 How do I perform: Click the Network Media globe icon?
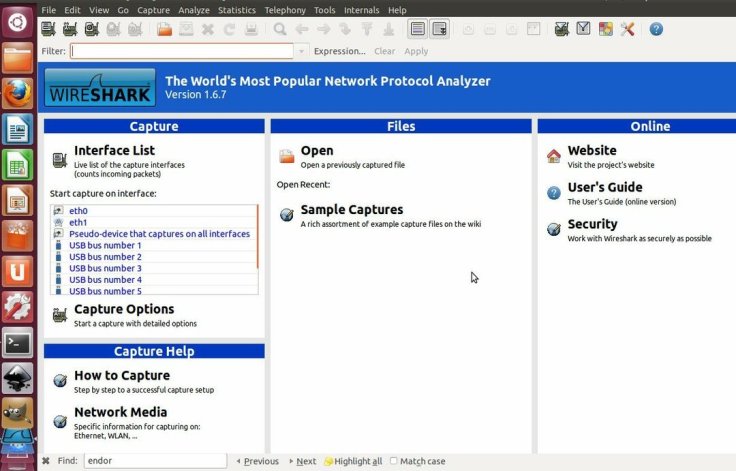click(60, 421)
